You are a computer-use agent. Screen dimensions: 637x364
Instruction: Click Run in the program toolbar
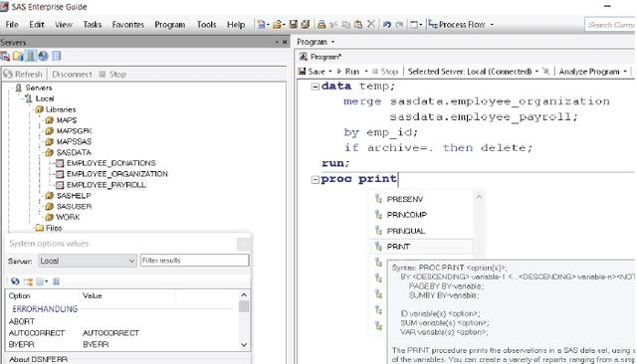(348, 72)
